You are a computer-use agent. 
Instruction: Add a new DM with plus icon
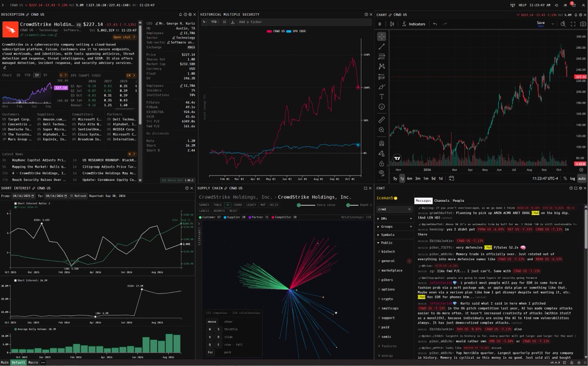tap(411, 218)
